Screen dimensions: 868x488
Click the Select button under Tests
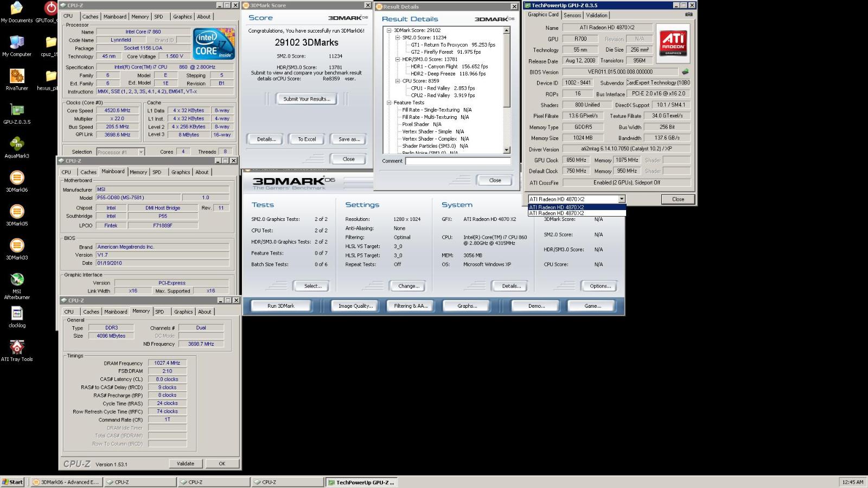312,286
